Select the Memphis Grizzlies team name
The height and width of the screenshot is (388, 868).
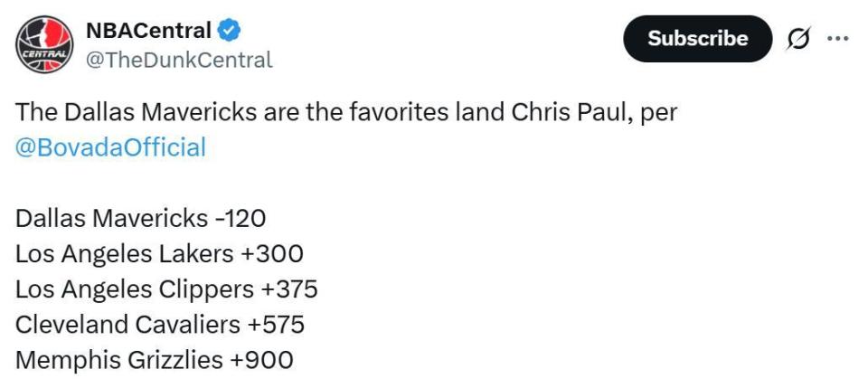118,359
